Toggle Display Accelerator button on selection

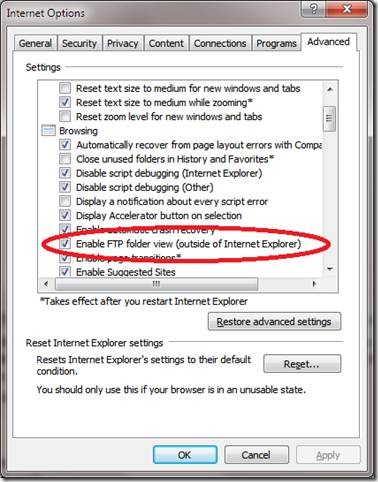[x=65, y=215]
